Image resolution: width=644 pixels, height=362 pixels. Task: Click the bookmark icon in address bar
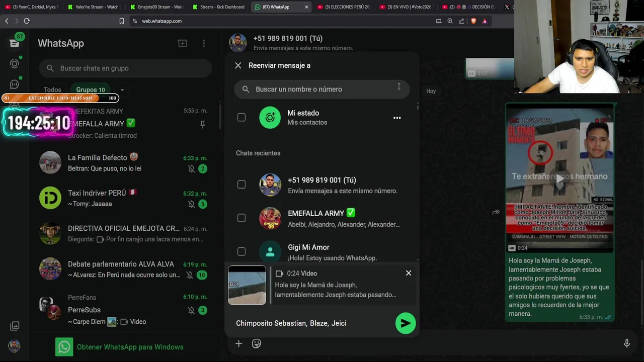[121, 21]
